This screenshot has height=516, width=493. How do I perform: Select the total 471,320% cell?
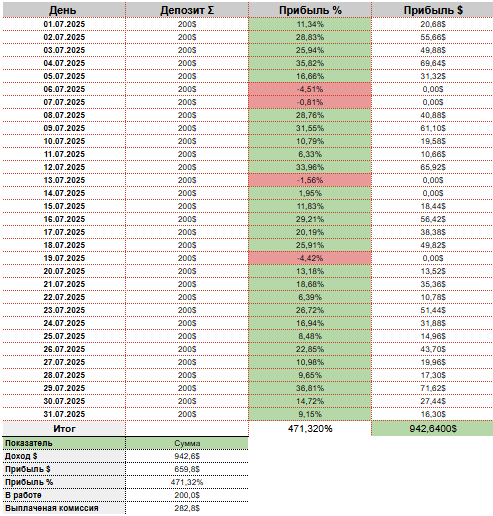[x=310, y=429]
